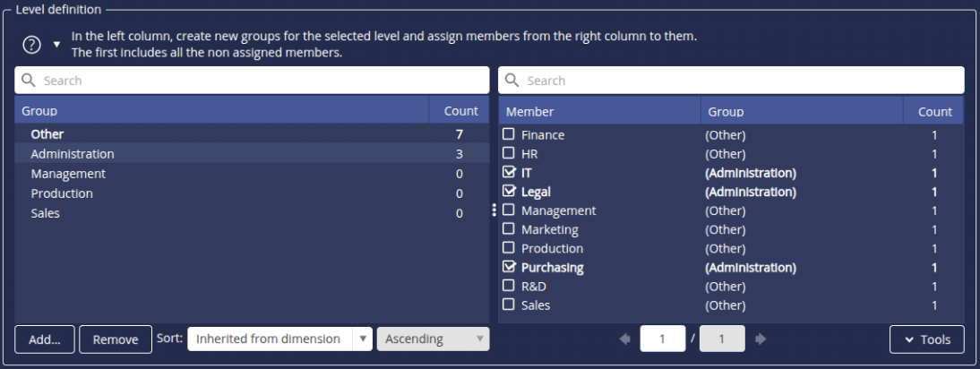This screenshot has height=369, width=980.
Task: Expand the Tools menu
Action: pyautogui.click(x=926, y=339)
